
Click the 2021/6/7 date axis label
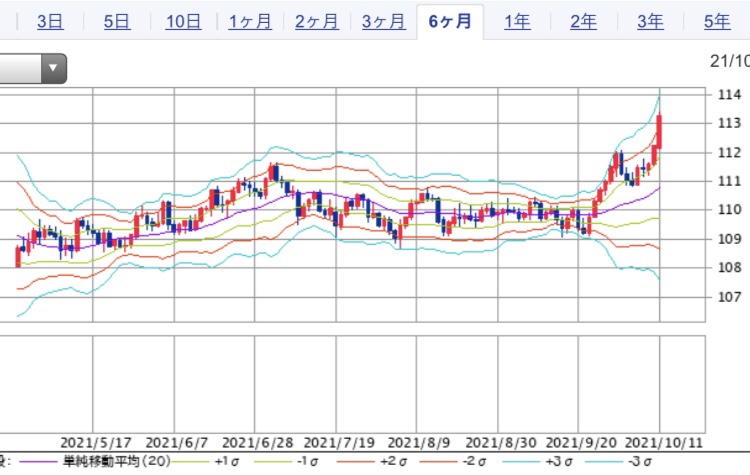point(176,442)
